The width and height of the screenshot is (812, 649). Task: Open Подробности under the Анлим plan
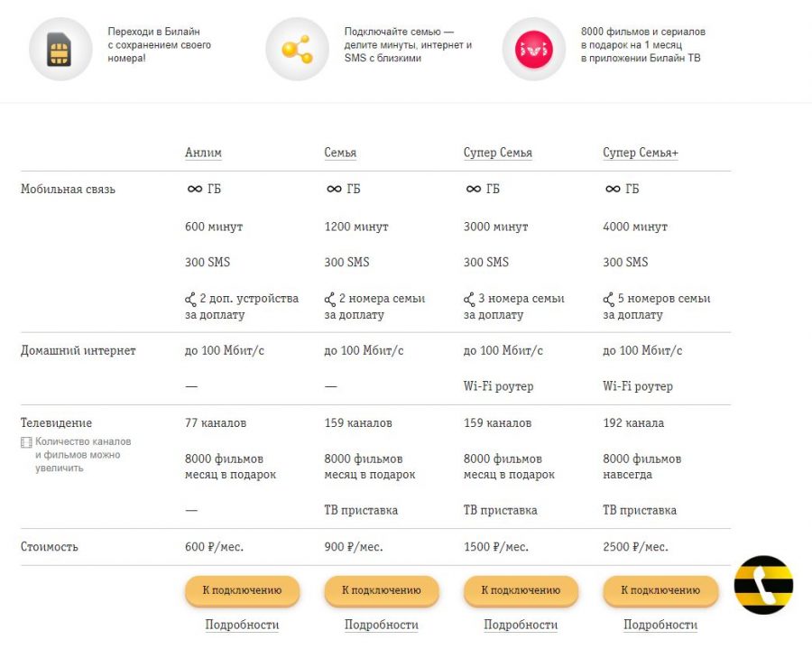(242, 625)
